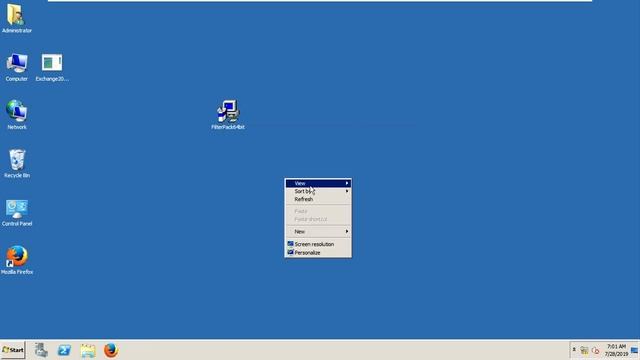
Task: Choose Screen resolution from the context menu
Action: click(x=318, y=244)
